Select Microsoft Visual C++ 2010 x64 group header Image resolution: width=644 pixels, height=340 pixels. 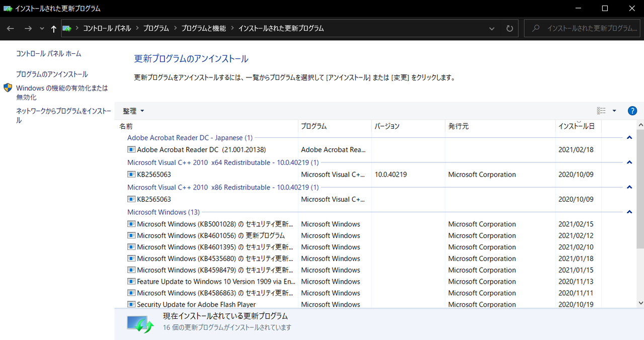(223, 162)
